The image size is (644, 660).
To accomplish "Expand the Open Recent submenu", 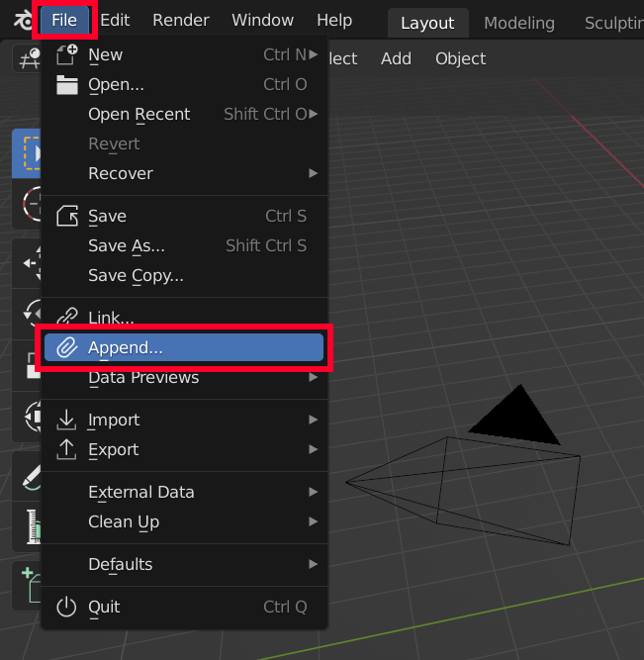I will coord(138,115).
